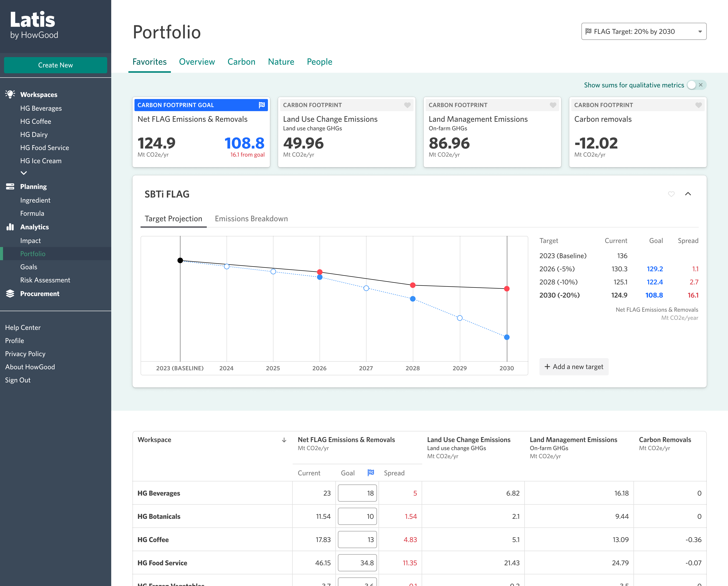Open HG Food Service workspace in sidebar
This screenshot has width=728, height=586.
(x=44, y=148)
